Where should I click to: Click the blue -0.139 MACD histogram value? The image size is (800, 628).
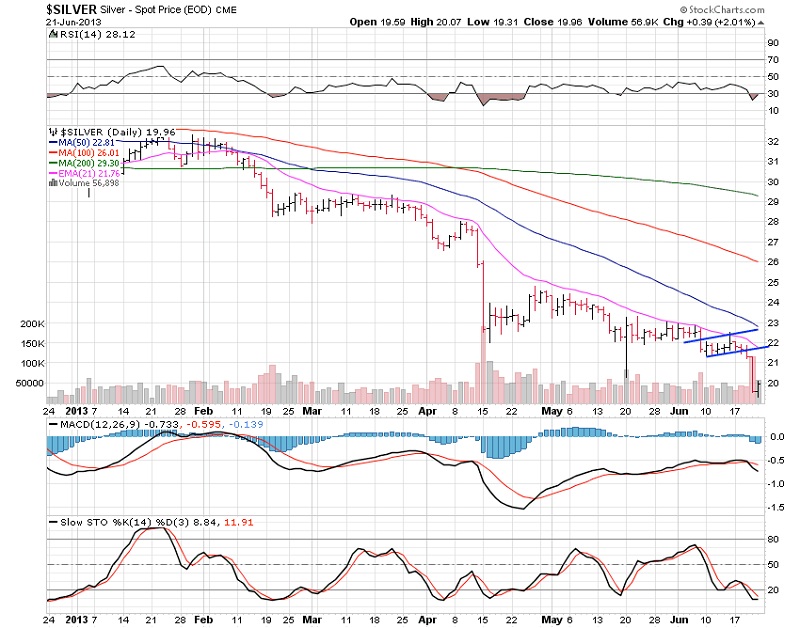(246, 424)
